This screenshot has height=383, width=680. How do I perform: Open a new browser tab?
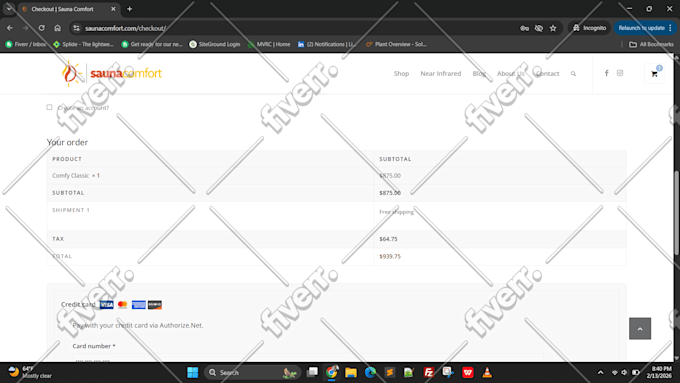130,9
